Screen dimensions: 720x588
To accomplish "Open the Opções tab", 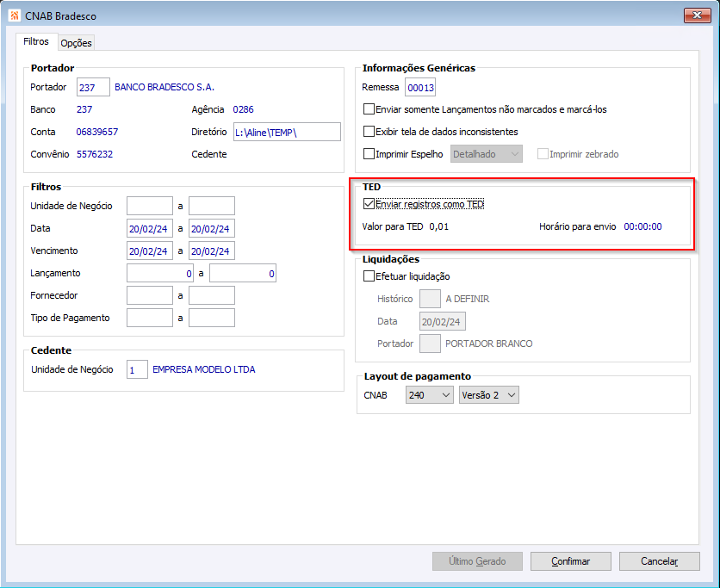I will click(x=77, y=43).
